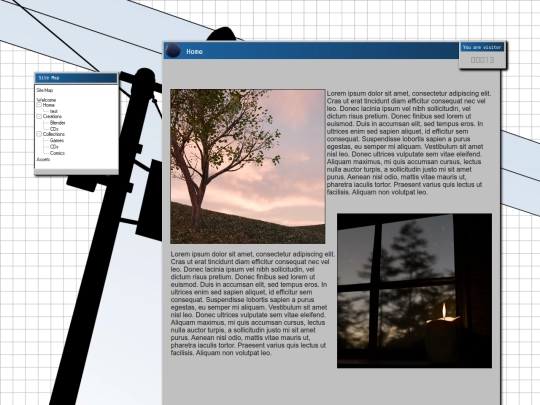Click the 'You are visitor' label
Screen dimensions: 540x405
coord(482,47)
